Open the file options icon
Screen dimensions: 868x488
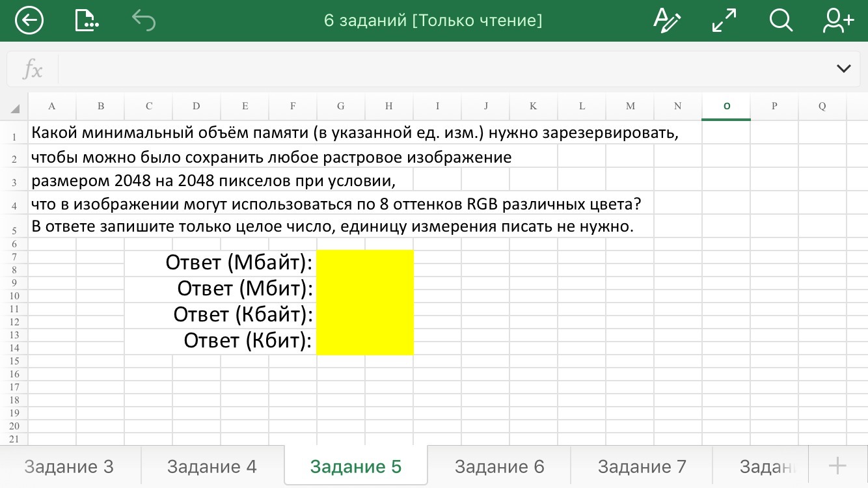pyautogui.click(x=86, y=21)
